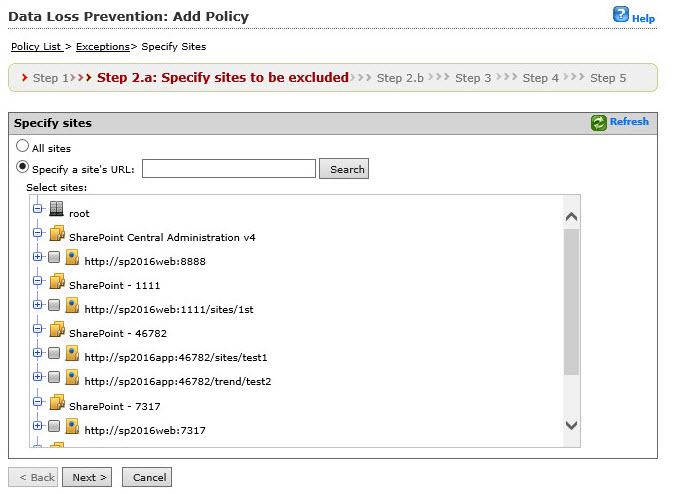Select the All sites radio button
The height and width of the screenshot is (494, 674).
point(23,147)
